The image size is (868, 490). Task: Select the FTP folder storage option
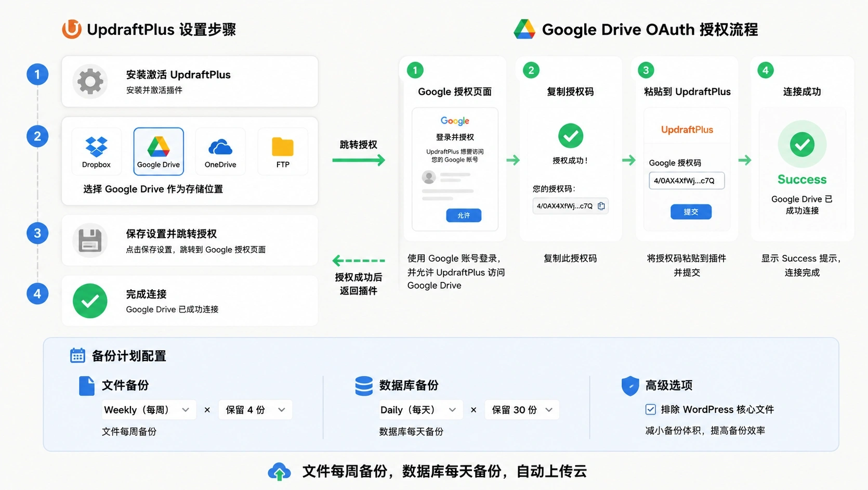point(283,151)
